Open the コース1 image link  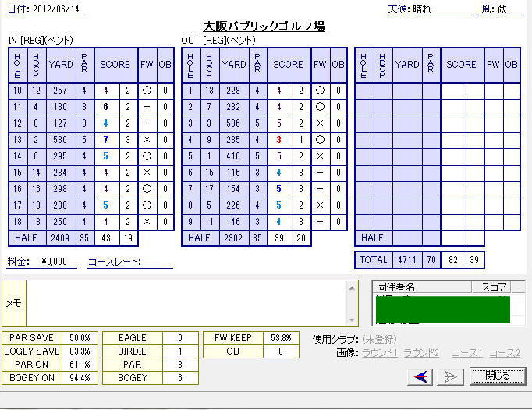coord(468,353)
